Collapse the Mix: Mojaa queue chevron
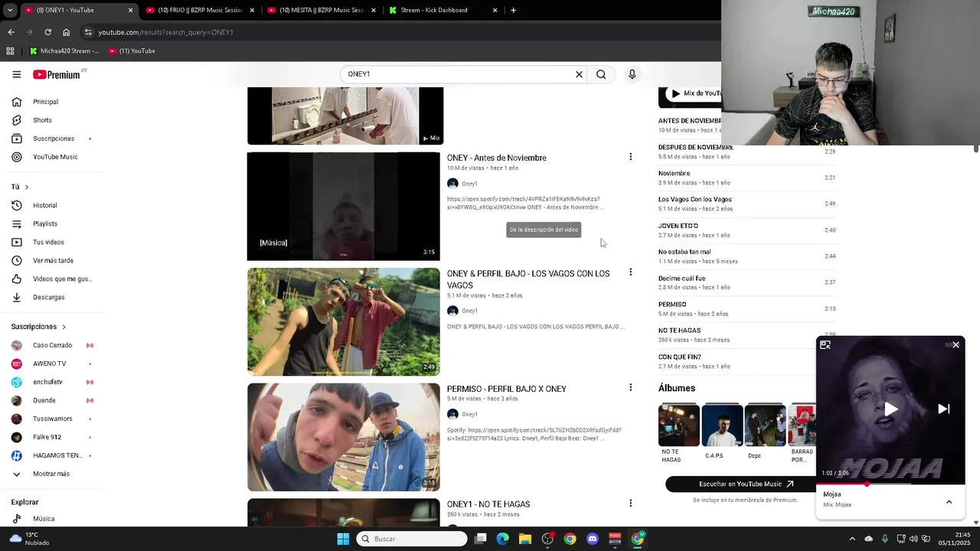980x551 pixels. [949, 502]
